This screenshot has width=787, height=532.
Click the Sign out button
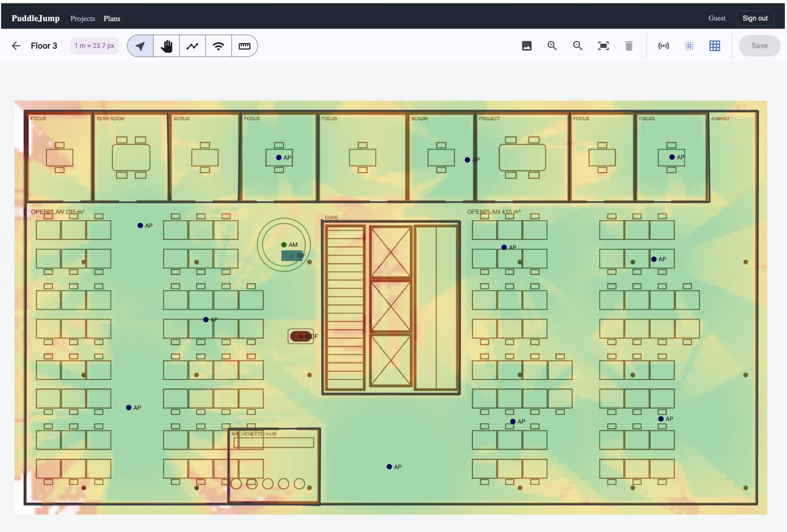pyautogui.click(x=755, y=18)
